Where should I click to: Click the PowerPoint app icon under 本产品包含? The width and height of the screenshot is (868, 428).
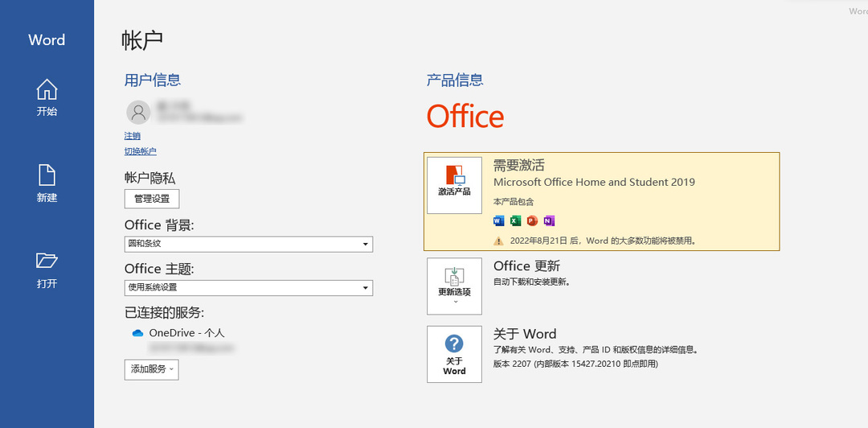(532, 220)
